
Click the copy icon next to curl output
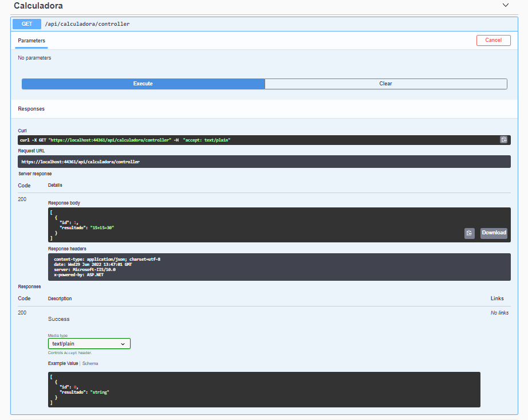point(503,139)
